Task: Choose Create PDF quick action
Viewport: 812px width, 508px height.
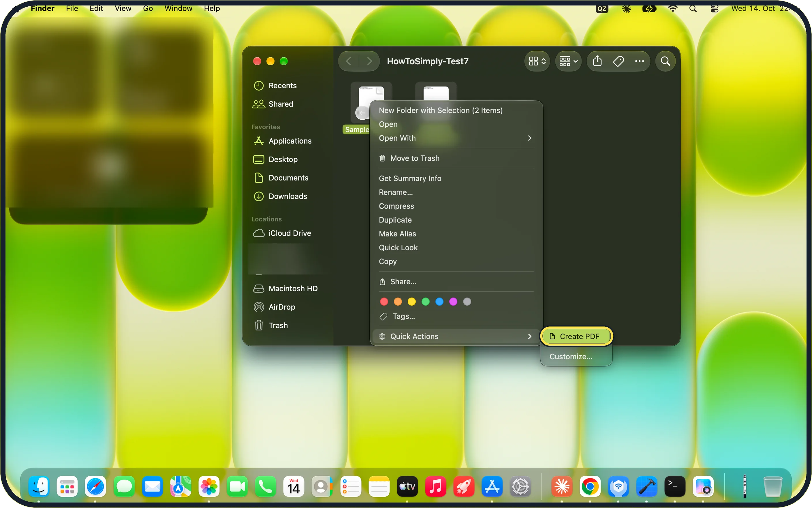Action: (x=576, y=336)
